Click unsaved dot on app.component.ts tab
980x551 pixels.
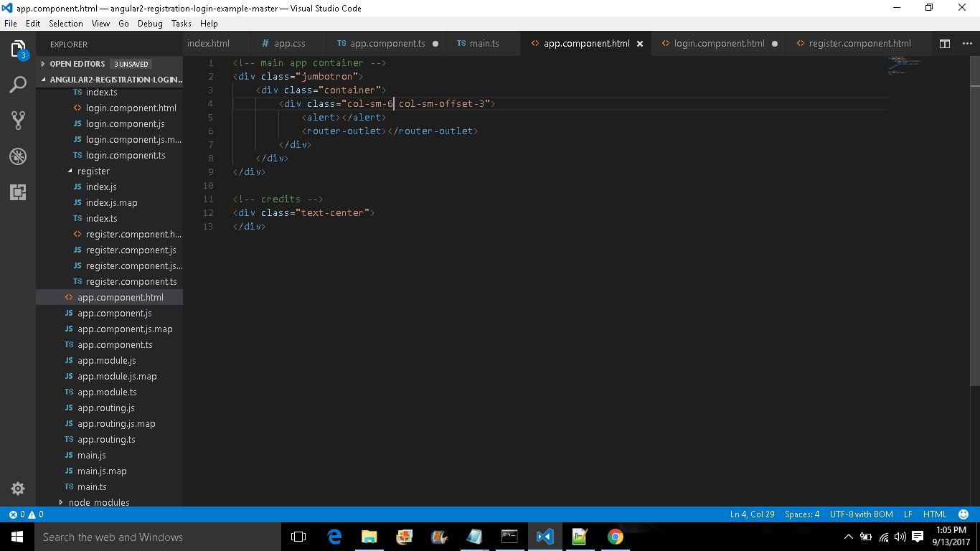point(435,44)
